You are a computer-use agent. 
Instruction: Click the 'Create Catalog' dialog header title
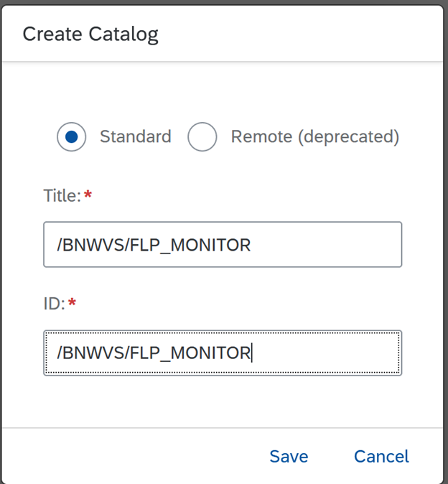90,34
